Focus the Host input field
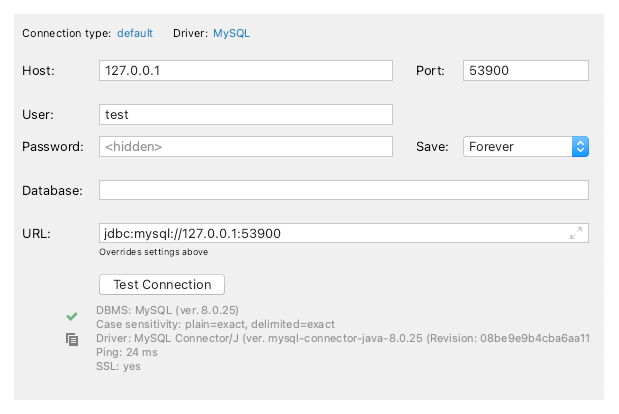 click(x=246, y=71)
